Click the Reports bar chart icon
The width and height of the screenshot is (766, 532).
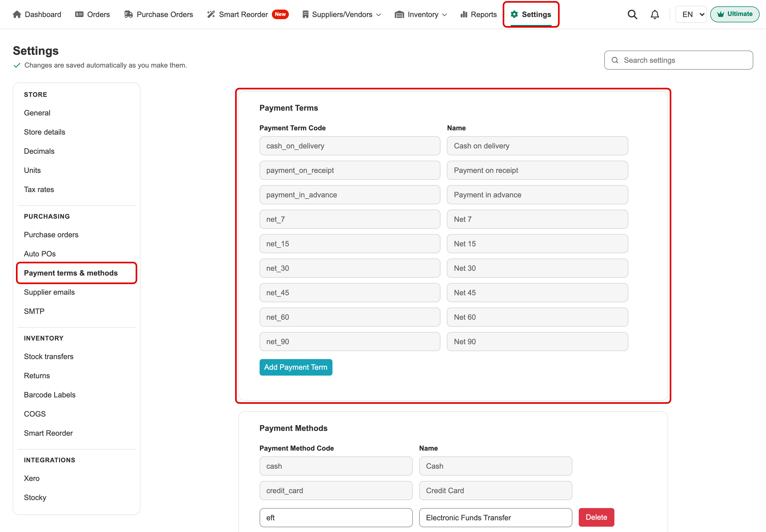click(x=464, y=14)
